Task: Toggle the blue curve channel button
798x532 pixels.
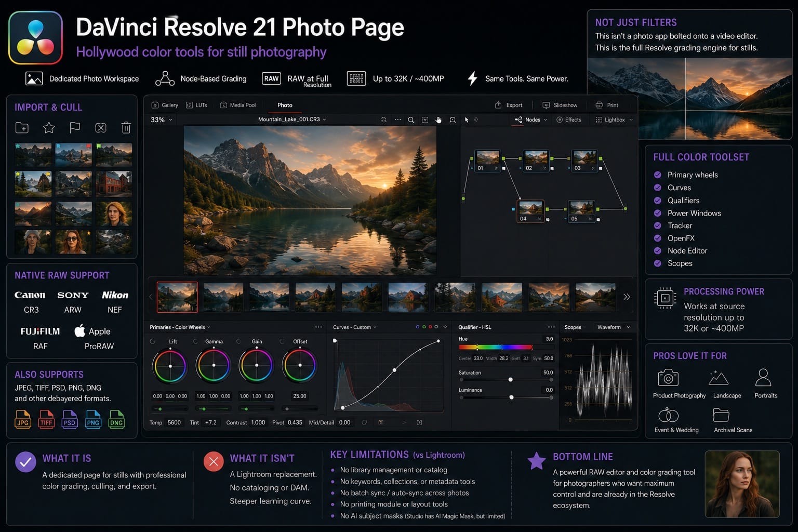Action: pos(417,327)
